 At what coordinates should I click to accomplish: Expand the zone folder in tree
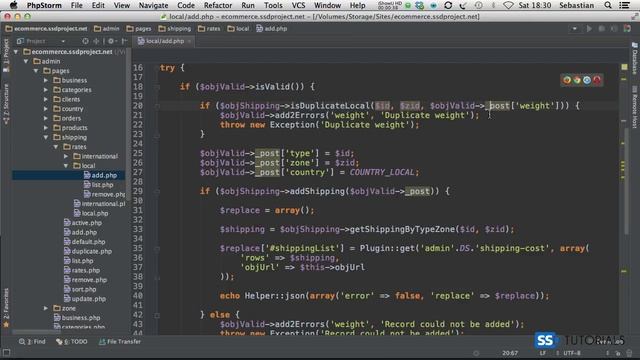tap(46, 308)
